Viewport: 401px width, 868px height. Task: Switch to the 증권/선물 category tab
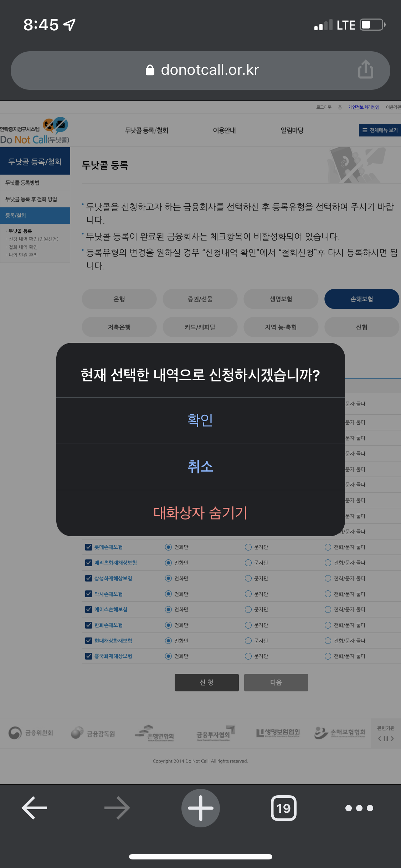(x=200, y=299)
